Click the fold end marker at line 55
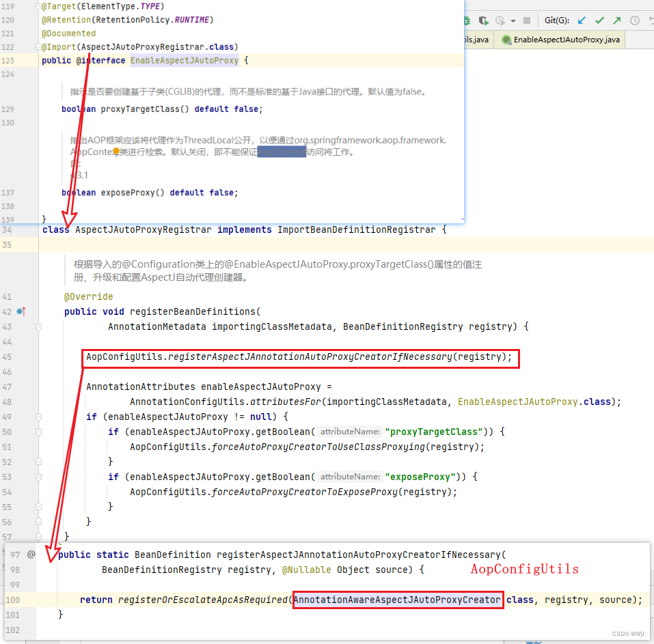Image resolution: width=654 pixels, height=644 pixels. 38,507
